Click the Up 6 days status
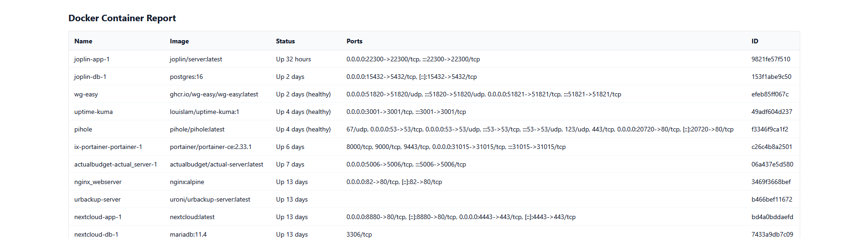This screenshot has width=868, height=238. (291, 147)
